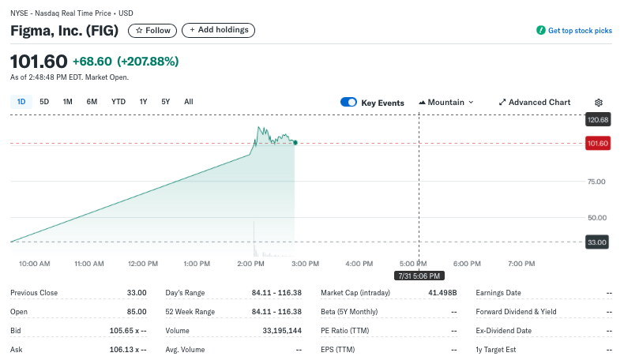Select the 1Y range tab
The image size is (624, 364).
[143, 102]
